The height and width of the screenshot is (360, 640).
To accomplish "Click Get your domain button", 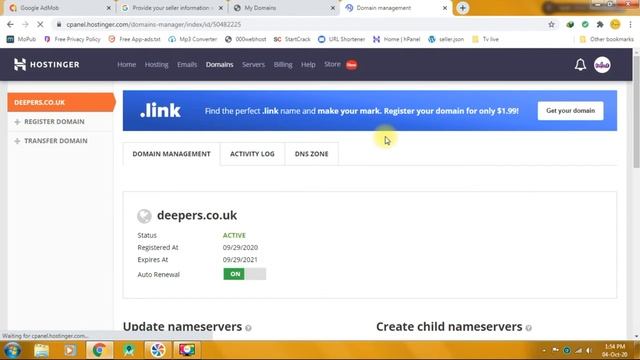I will (x=570, y=111).
